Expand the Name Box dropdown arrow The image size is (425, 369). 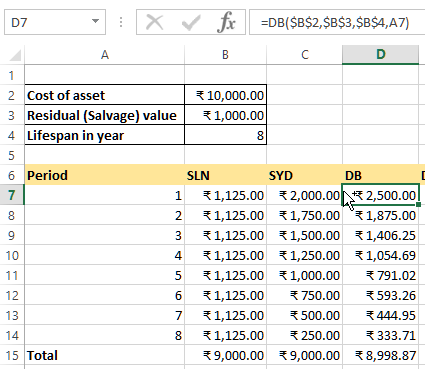(95, 22)
